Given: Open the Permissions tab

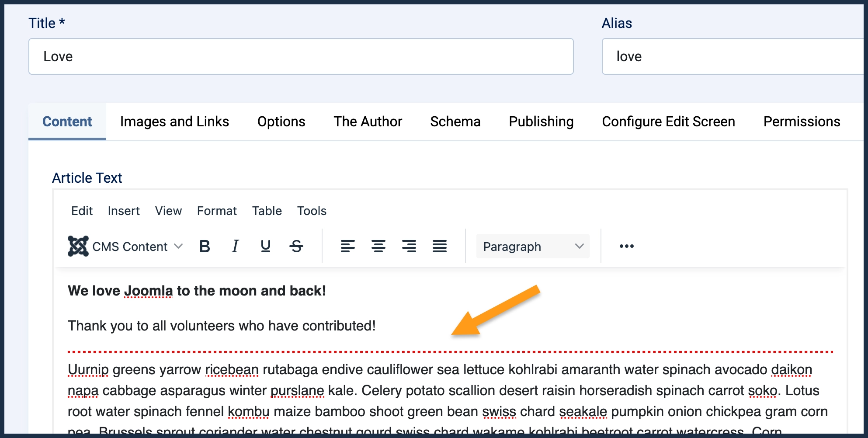Looking at the screenshot, I should (802, 122).
